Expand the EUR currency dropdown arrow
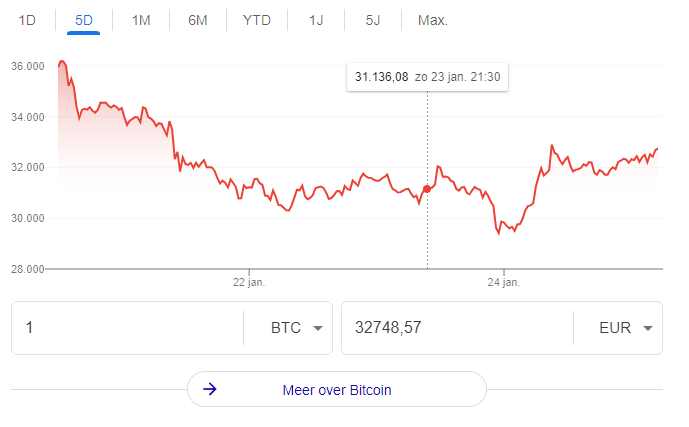This screenshot has height=427, width=689. 647,328
